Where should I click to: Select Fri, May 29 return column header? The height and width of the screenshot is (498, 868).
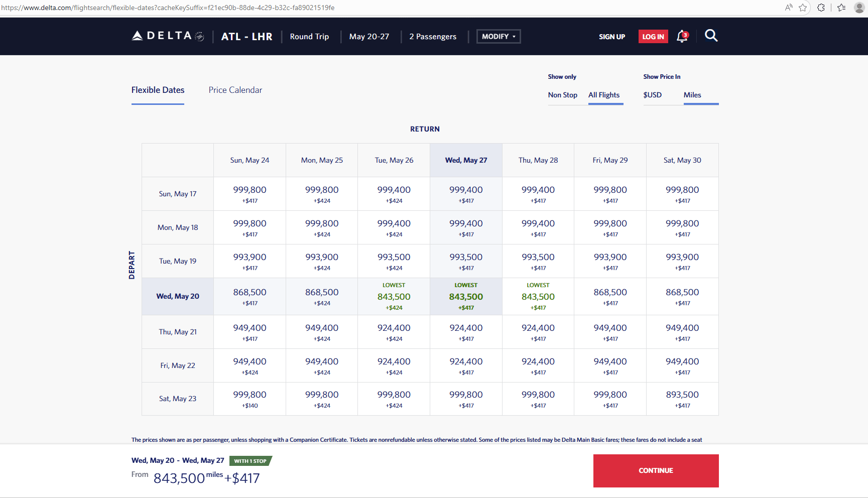tap(610, 160)
